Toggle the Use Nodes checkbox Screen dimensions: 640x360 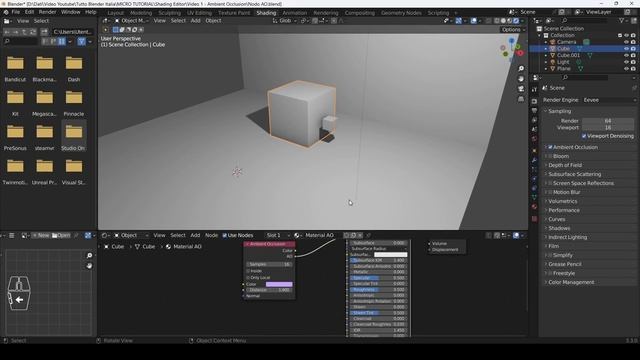224,236
